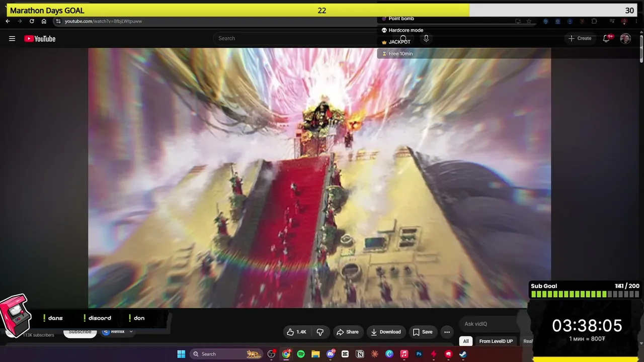
Task: Open Discord from the taskbar
Action: click(331, 354)
